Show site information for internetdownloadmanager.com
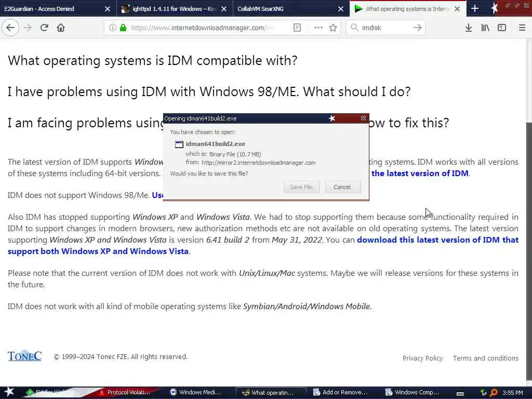Screen dimensions: 532x399 113,28
